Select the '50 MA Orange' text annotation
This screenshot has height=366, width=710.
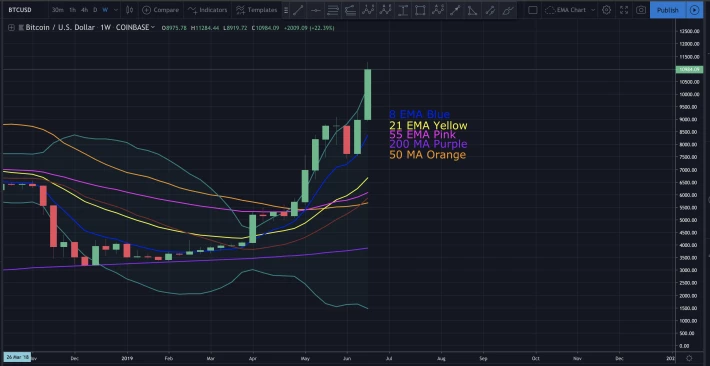click(427, 155)
